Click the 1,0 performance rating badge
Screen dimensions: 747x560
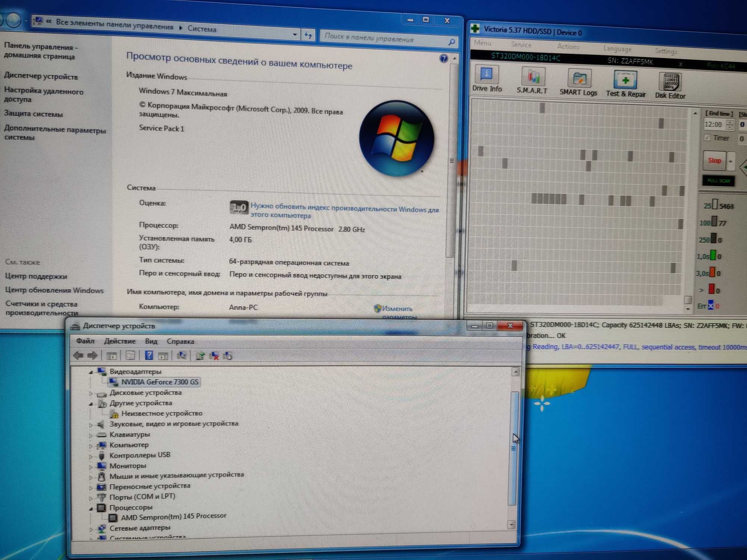pyautogui.click(x=239, y=207)
